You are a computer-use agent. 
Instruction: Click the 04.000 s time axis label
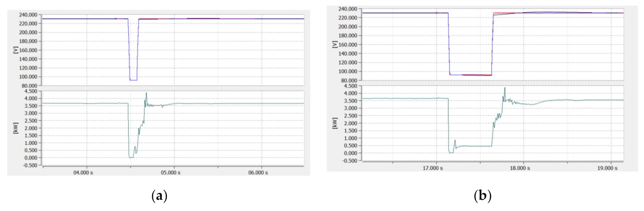[x=83, y=173]
